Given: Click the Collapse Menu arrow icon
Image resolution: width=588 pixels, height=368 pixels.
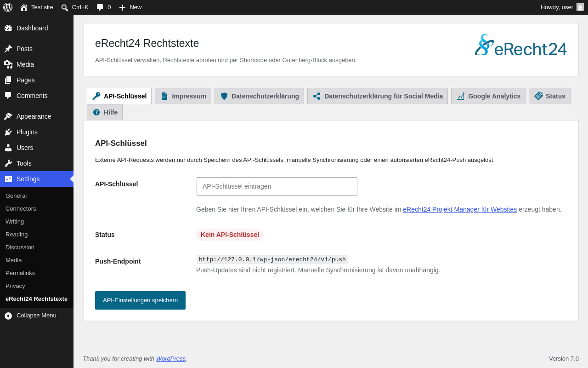Looking at the screenshot, I should click(8, 316).
